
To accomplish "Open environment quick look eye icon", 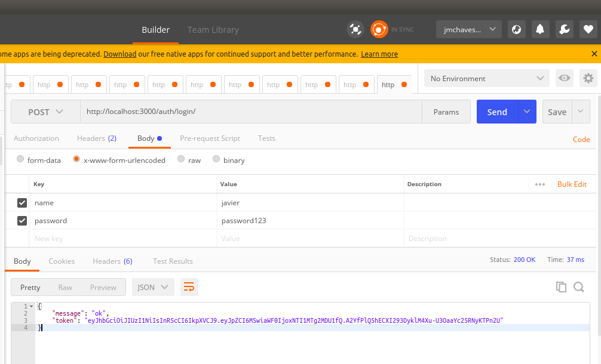I will 564,78.
